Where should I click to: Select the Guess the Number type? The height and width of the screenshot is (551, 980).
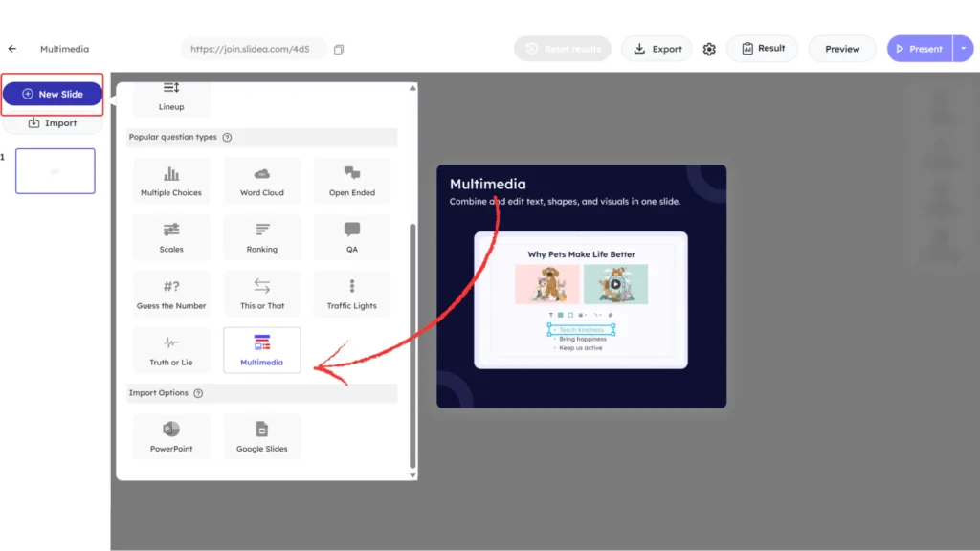(170, 293)
